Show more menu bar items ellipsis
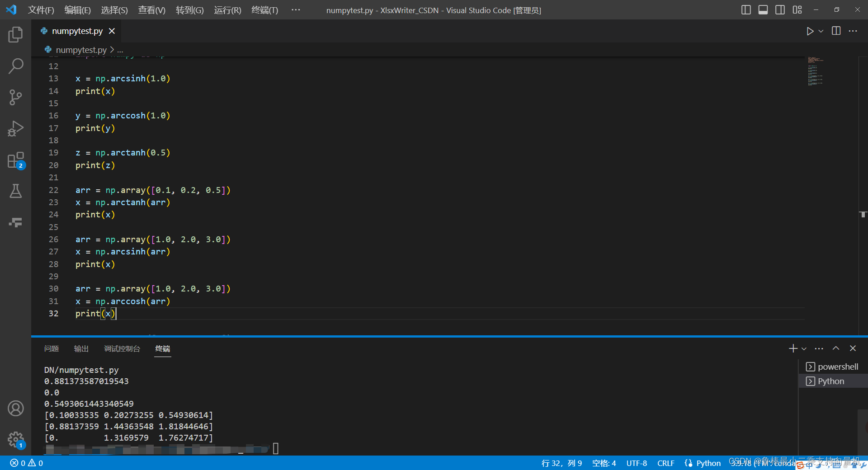The width and height of the screenshot is (868, 470). point(296,10)
